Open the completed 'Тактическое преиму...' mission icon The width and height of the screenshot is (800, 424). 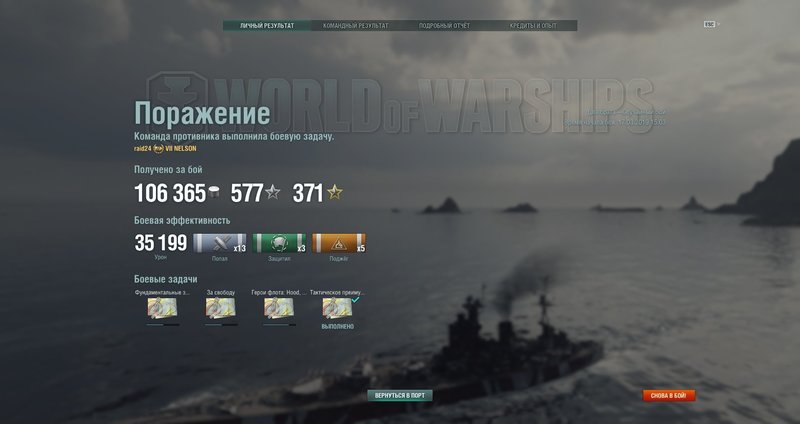(337, 308)
